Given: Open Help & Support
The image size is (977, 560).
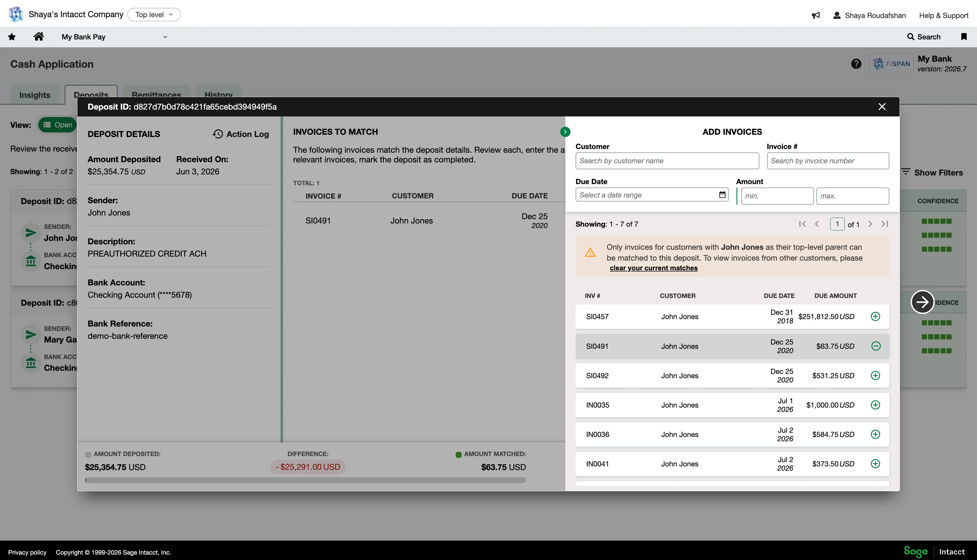Looking at the screenshot, I should [944, 15].
